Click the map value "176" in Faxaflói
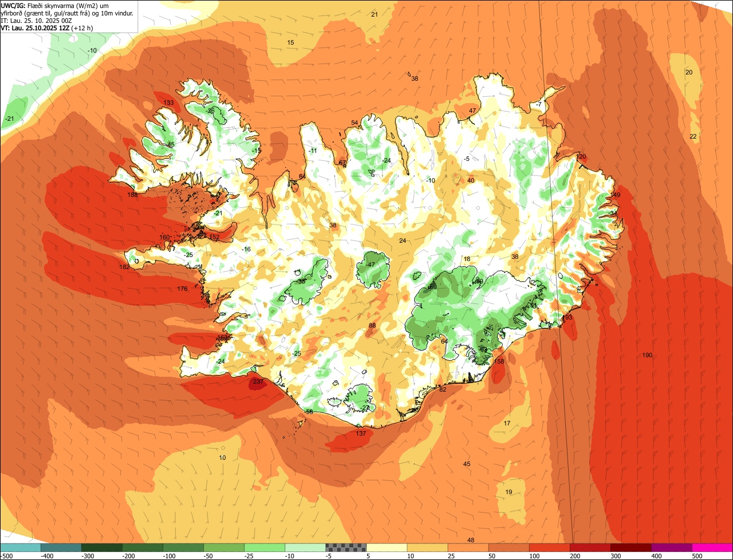Viewport: 733px width, 560px height. (x=182, y=289)
